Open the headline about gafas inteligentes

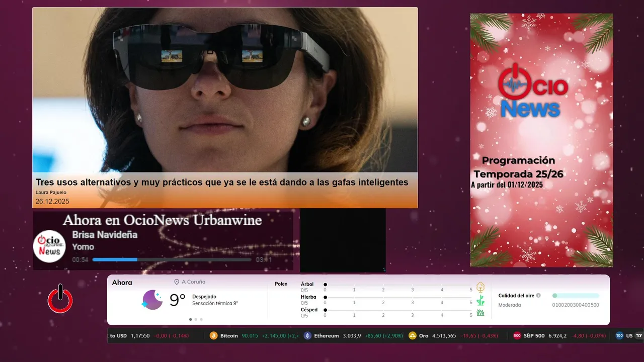tap(222, 183)
